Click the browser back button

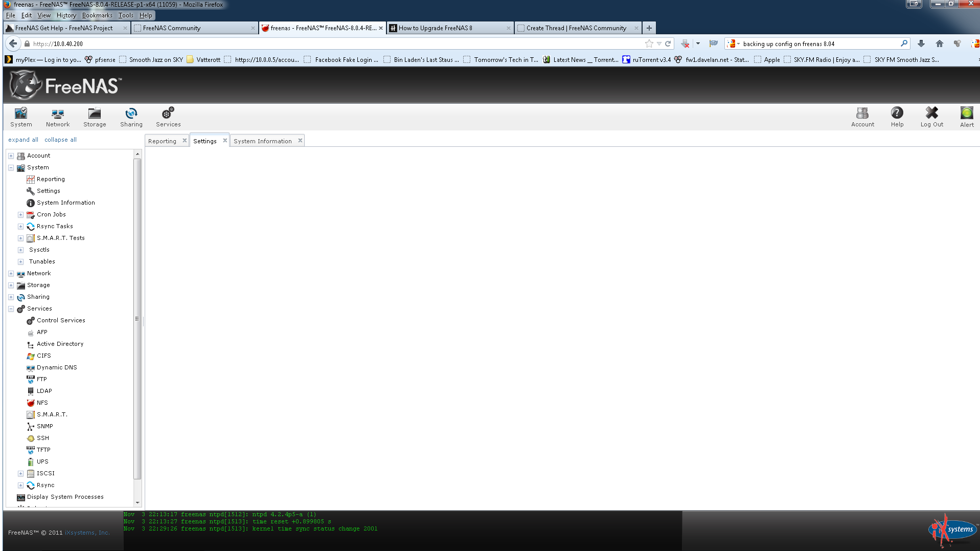point(13,44)
